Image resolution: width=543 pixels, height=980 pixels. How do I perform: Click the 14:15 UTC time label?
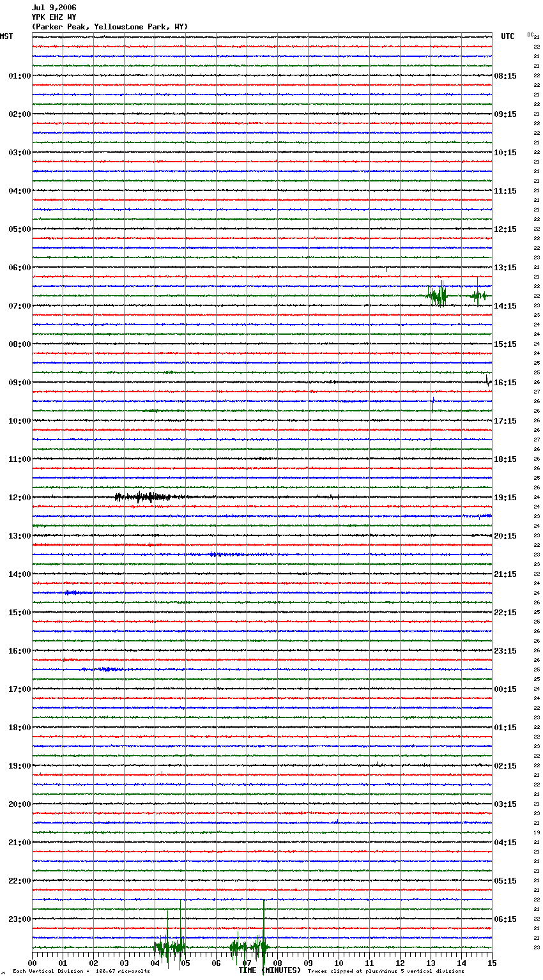(x=505, y=306)
